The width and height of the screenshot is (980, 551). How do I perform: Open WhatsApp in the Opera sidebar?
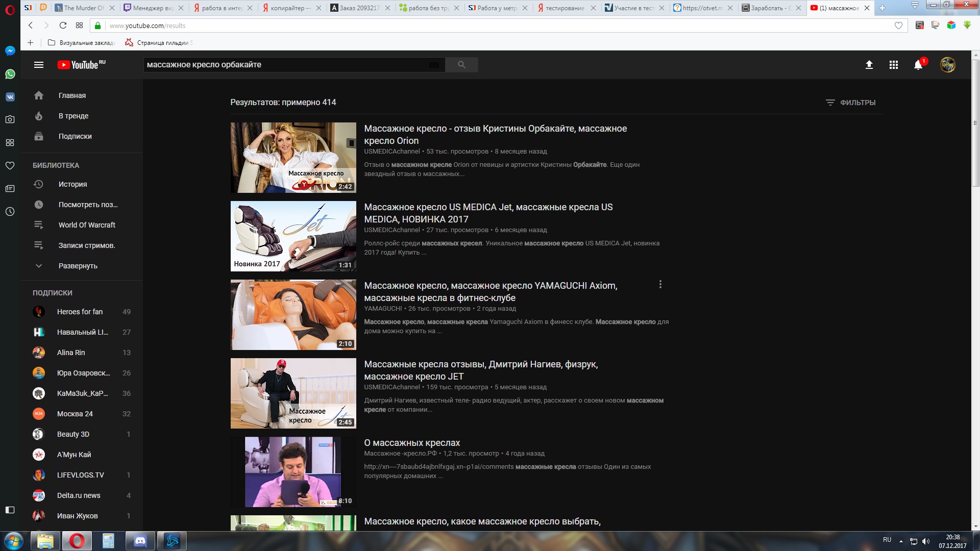[10, 74]
